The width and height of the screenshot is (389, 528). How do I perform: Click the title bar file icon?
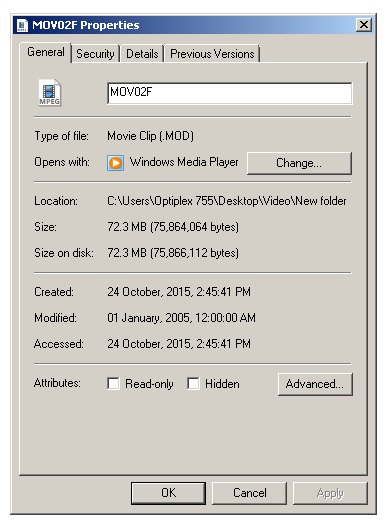coord(22,26)
